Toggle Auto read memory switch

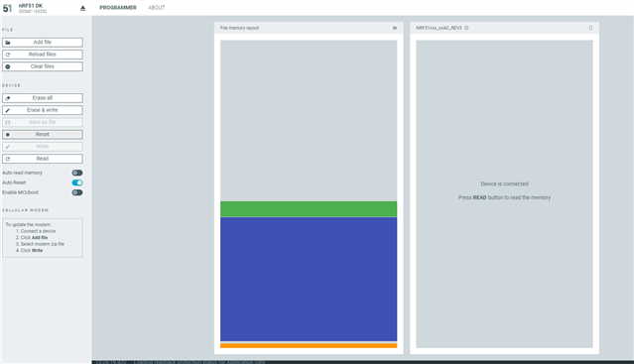click(77, 173)
